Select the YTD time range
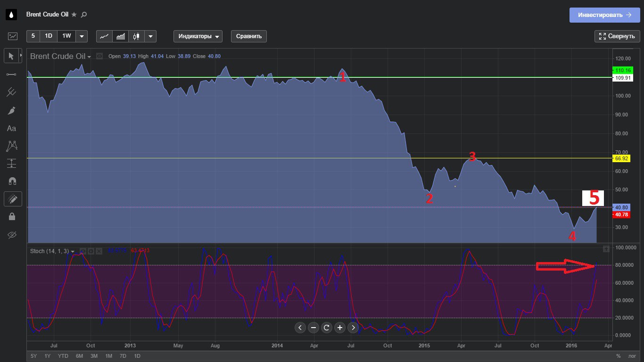 63,356
